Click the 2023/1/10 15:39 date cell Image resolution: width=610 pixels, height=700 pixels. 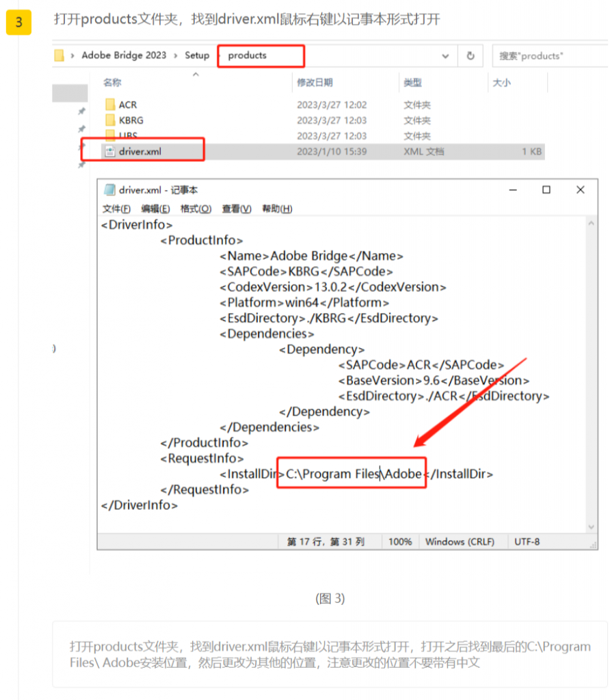[332, 151]
